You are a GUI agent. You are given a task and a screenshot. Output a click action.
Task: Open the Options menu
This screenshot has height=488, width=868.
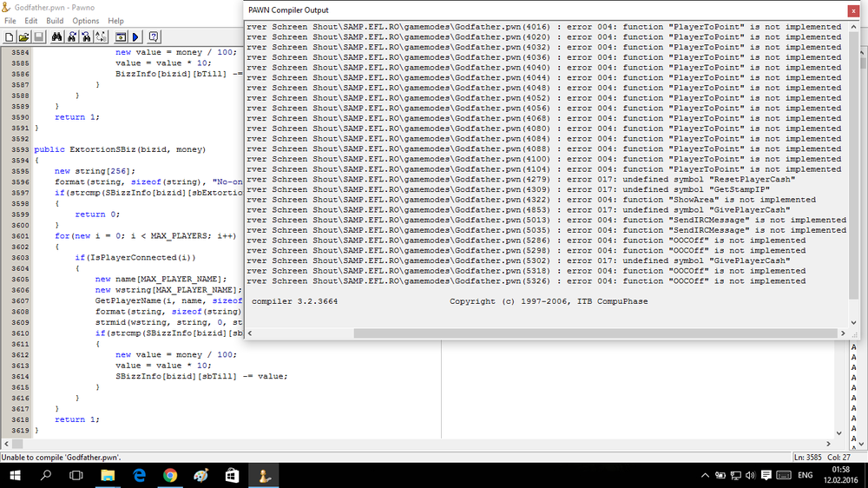(85, 21)
